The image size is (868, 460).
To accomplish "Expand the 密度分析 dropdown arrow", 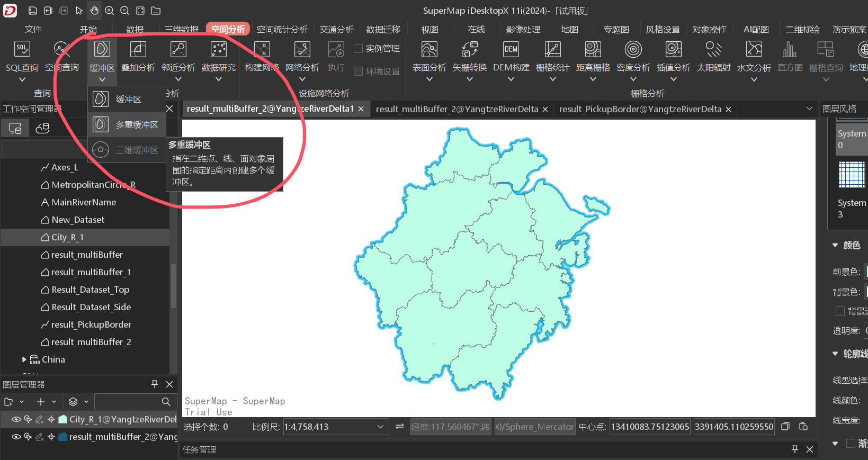I will pyautogui.click(x=633, y=79).
